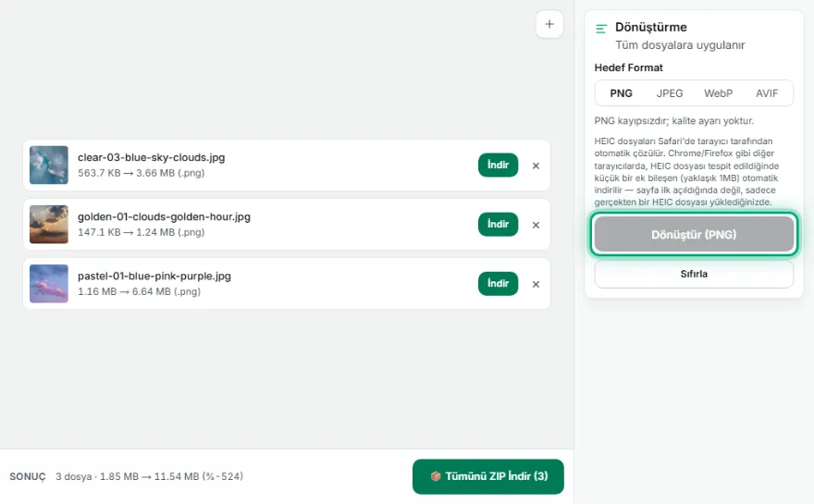Click the Tüm dosyalara uygulanır subtitle
Image resolution: width=814 pixels, height=504 pixels.
coord(680,45)
